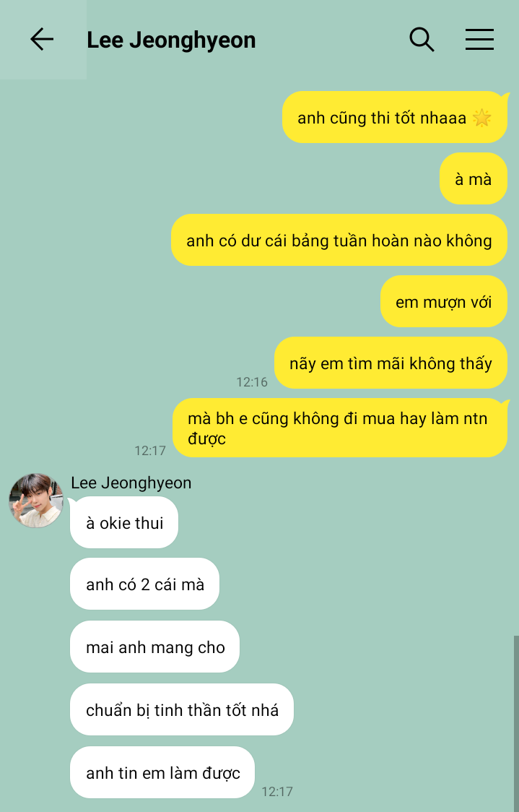Tap the 'anh có 2 cái mà' message

(x=145, y=584)
